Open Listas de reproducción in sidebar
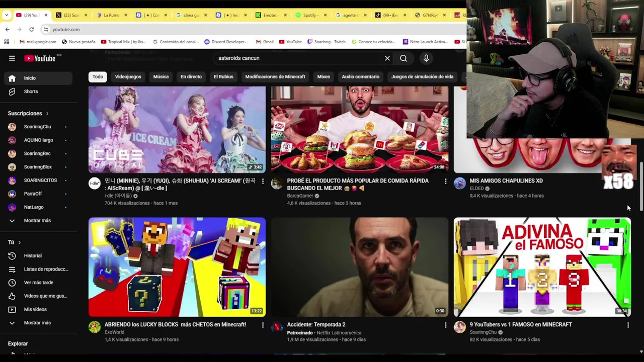Screen dimensions: 644x362 click(x=38, y=269)
